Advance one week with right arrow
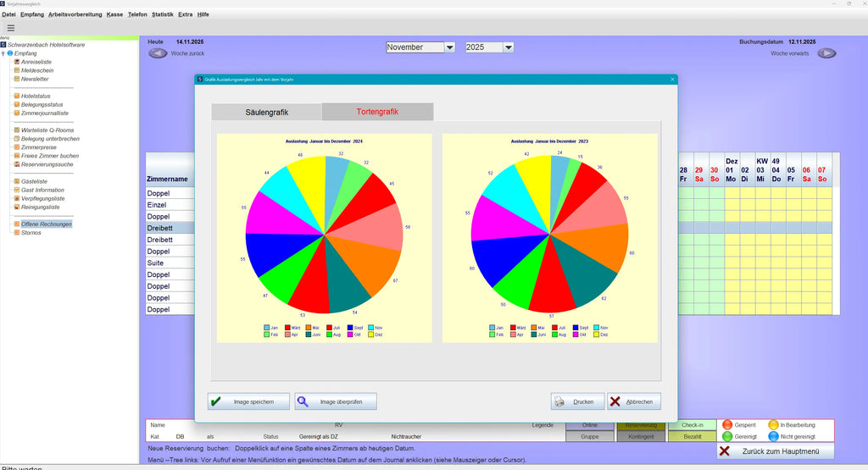 [826, 53]
